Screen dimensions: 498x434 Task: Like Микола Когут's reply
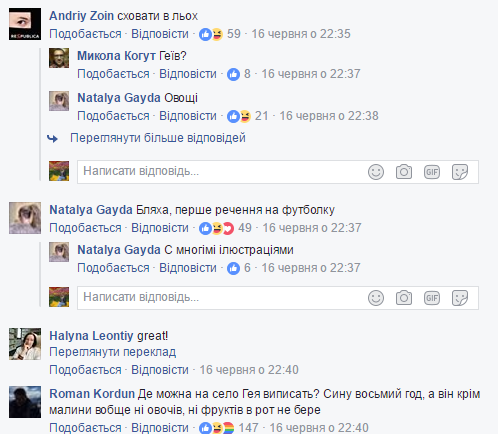tap(113, 74)
